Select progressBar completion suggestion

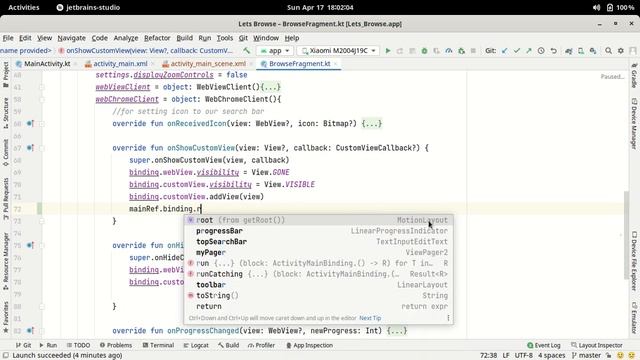tap(318, 231)
